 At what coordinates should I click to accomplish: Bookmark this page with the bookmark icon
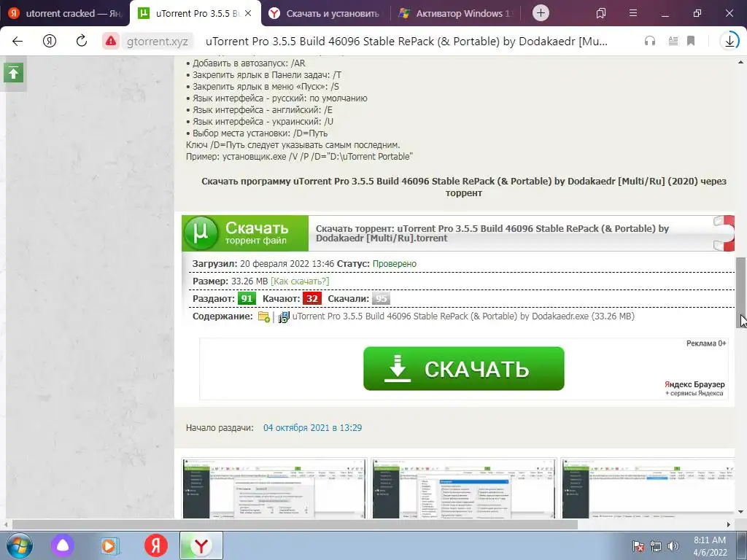tap(691, 41)
